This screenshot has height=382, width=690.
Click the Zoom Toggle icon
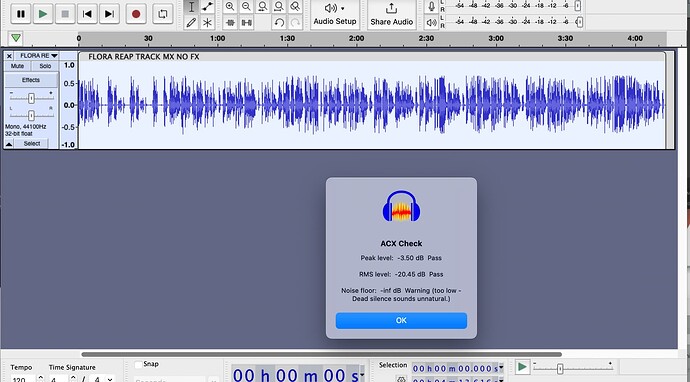click(x=295, y=7)
